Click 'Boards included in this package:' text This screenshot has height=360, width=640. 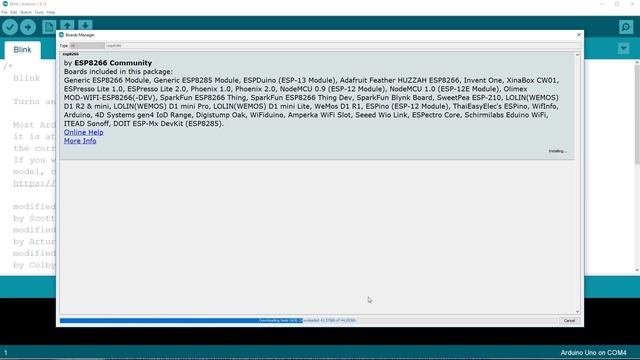tap(118, 71)
